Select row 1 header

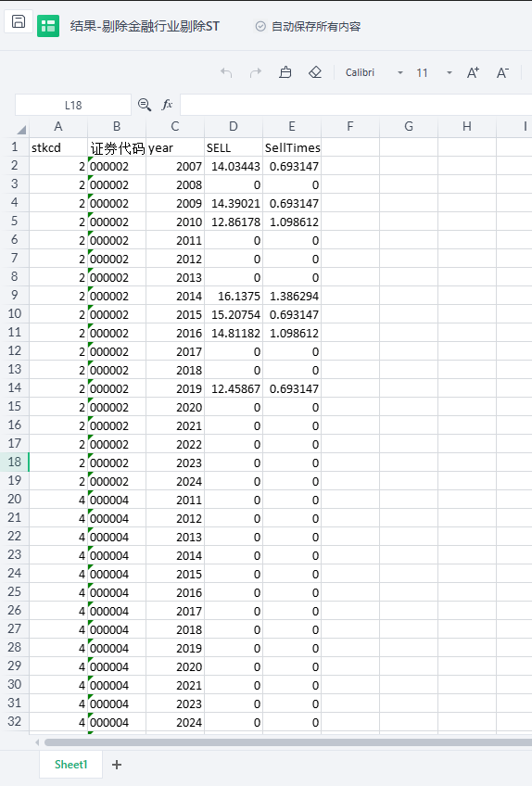15,146
